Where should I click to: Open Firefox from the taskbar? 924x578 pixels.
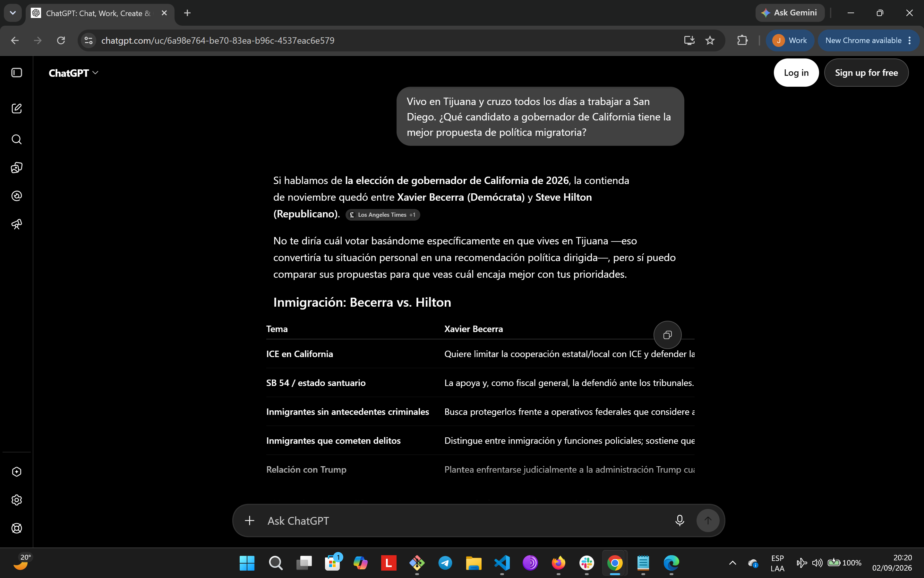[x=558, y=563]
